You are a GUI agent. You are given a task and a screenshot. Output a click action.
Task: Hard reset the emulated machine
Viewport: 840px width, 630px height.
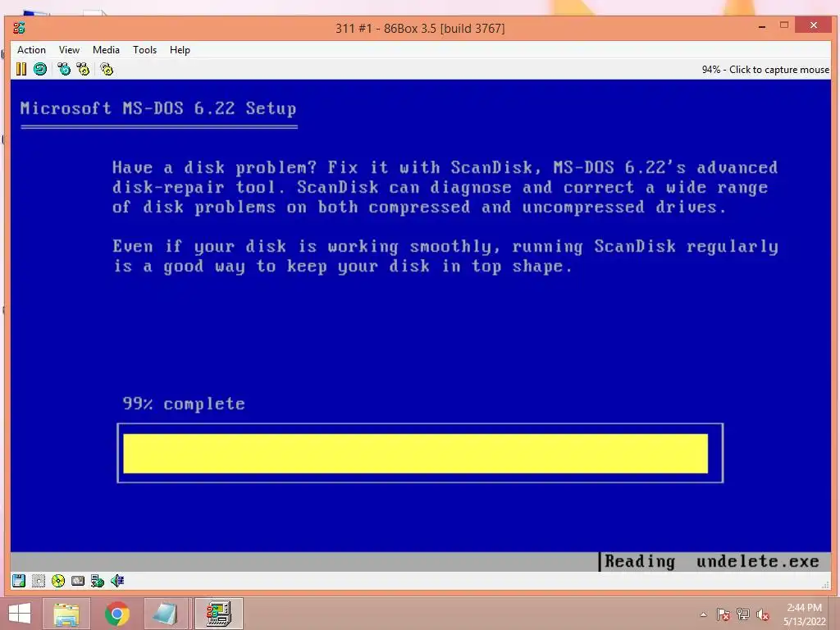pos(40,69)
